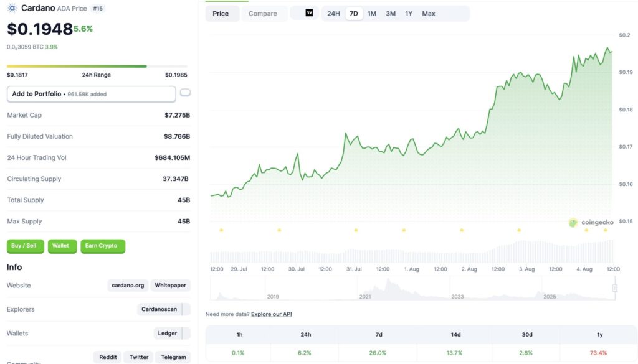638x364 pixels.
Task: Open the Whitepaper link
Action: (171, 285)
